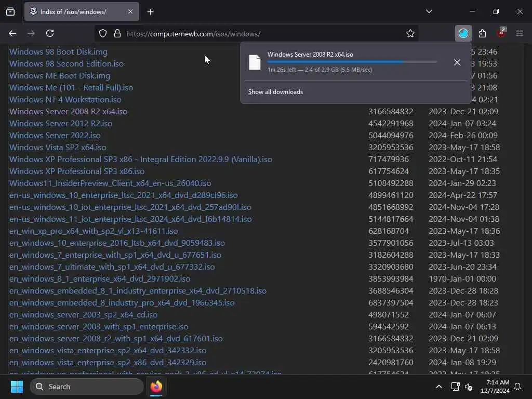Download en_windows_server_2008_r2_with_sp1 iso
The image size is (532, 399).
116,338
